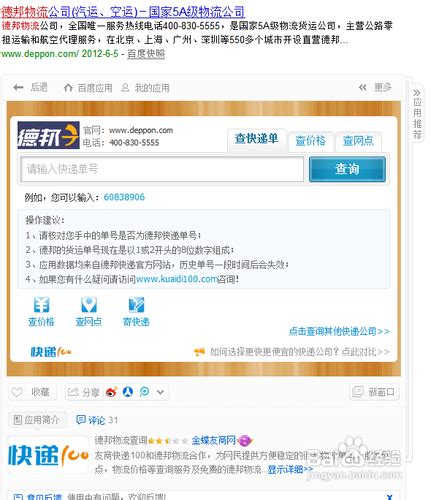The width and height of the screenshot is (431, 500).
Task: Click the send express parcel icon
Action: point(136,305)
